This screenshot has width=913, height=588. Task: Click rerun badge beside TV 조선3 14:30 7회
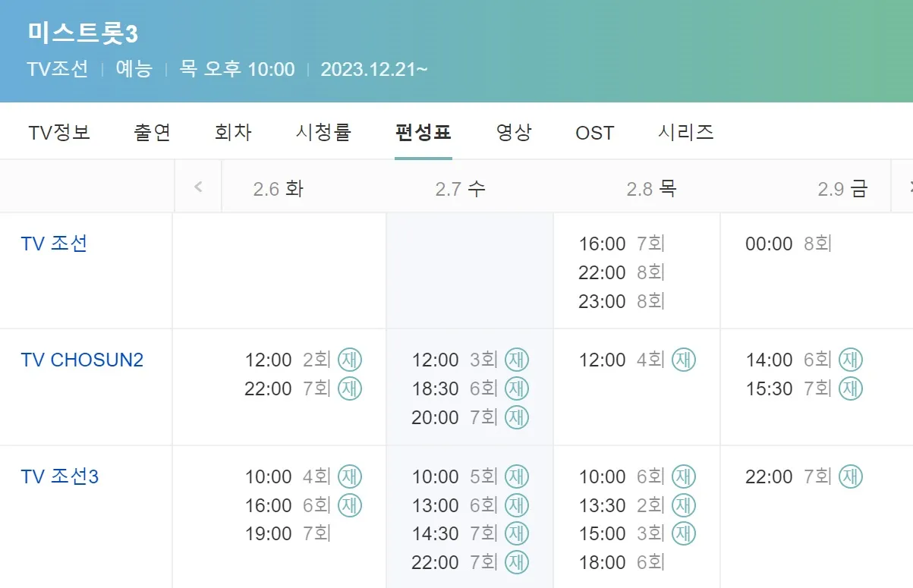tap(517, 534)
